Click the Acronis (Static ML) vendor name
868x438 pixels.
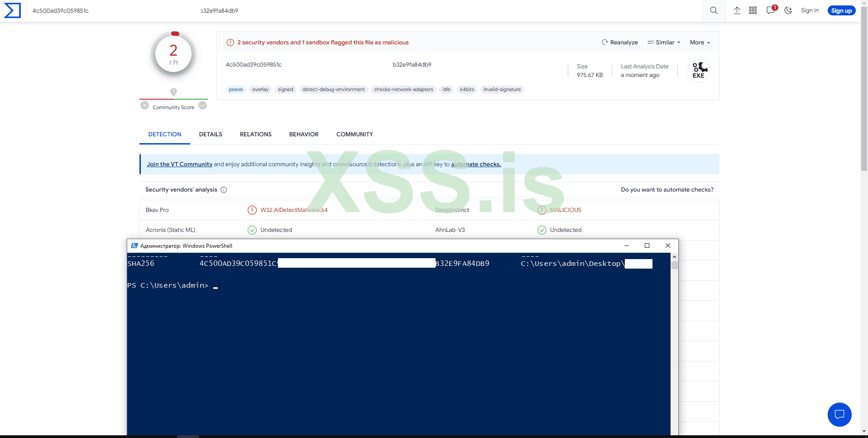[171, 230]
